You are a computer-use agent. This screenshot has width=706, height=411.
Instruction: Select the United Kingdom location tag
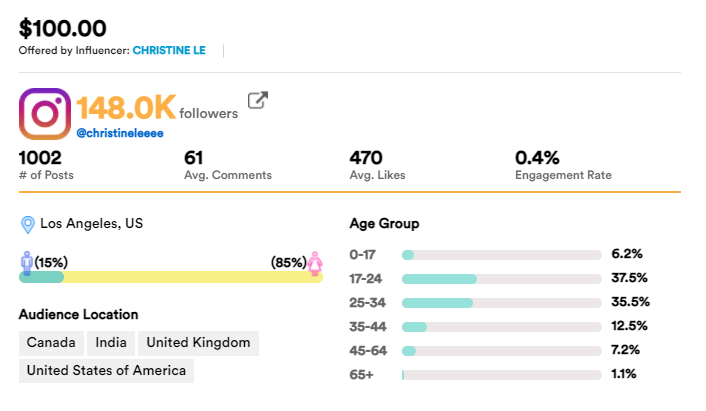click(198, 343)
